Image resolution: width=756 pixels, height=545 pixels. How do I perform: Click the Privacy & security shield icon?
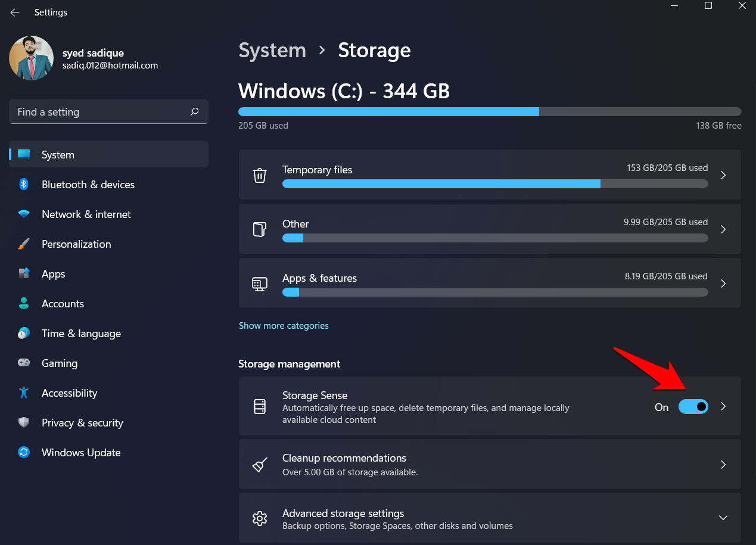tap(24, 423)
